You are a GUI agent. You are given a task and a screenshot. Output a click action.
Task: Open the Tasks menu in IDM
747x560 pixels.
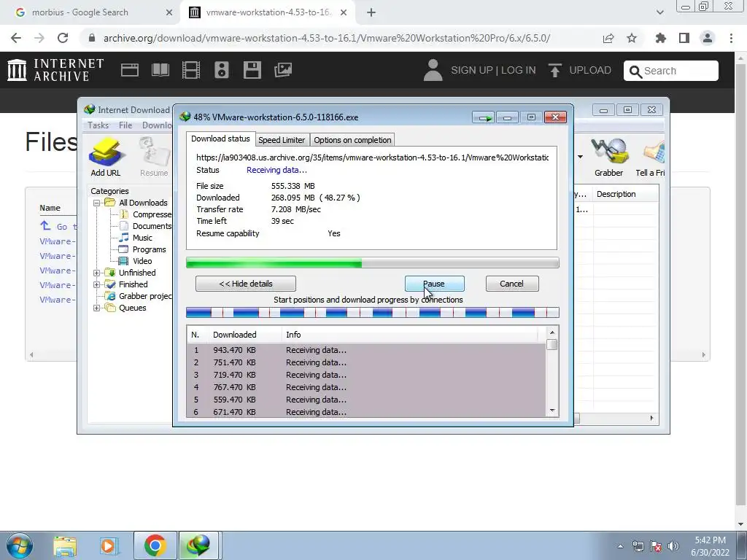click(x=98, y=125)
